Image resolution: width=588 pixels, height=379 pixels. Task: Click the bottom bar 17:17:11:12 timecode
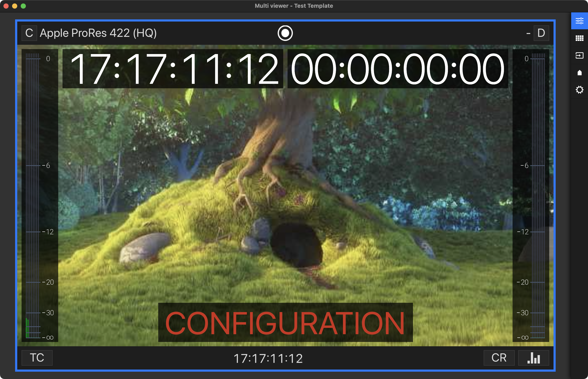tap(268, 358)
